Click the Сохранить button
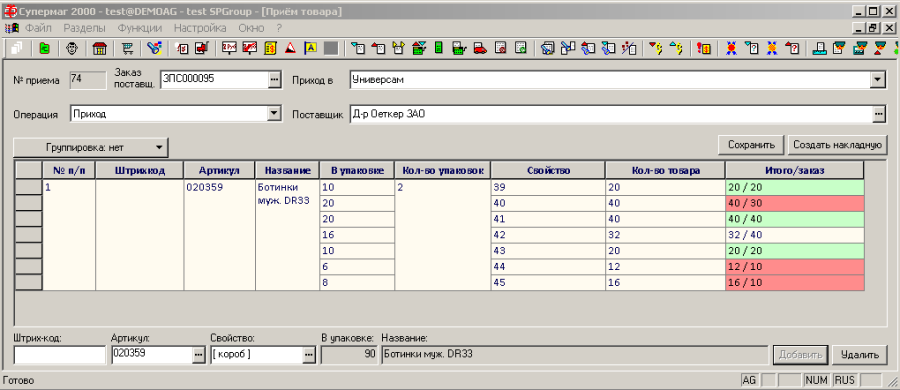 coord(751,145)
